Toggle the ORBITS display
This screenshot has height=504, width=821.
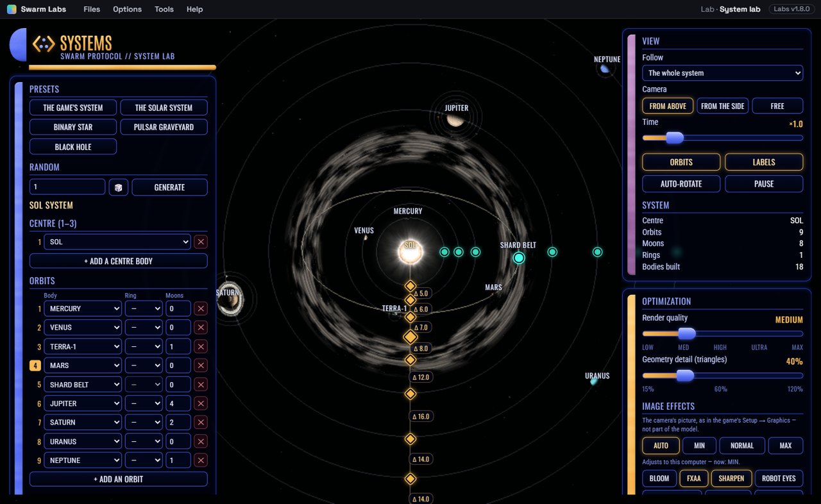[681, 162]
